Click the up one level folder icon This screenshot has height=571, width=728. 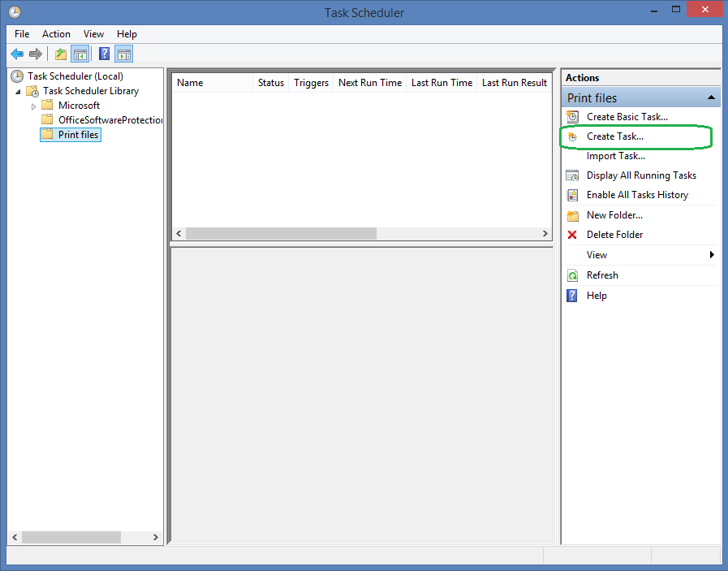60,54
